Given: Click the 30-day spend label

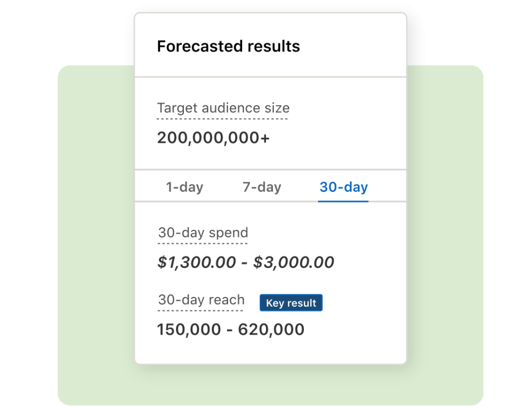Looking at the screenshot, I should tap(203, 232).
